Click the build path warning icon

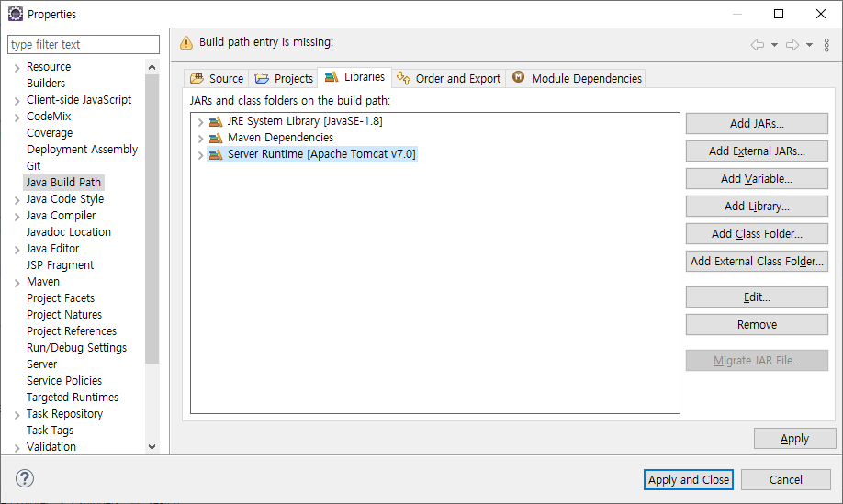(186, 42)
